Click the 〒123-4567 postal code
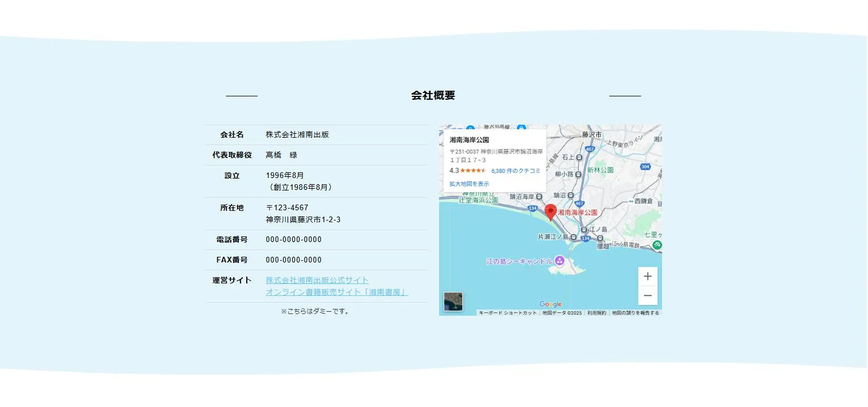The width and height of the screenshot is (868, 407). click(x=287, y=207)
